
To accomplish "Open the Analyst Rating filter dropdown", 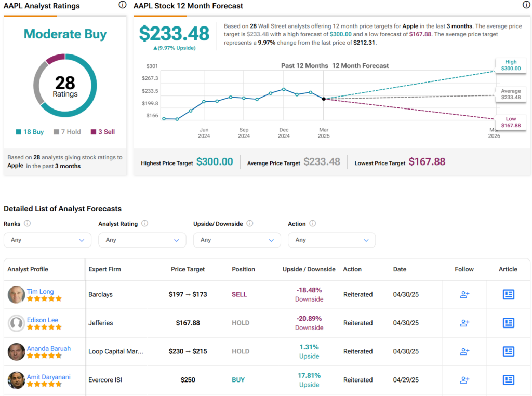I will click(142, 240).
